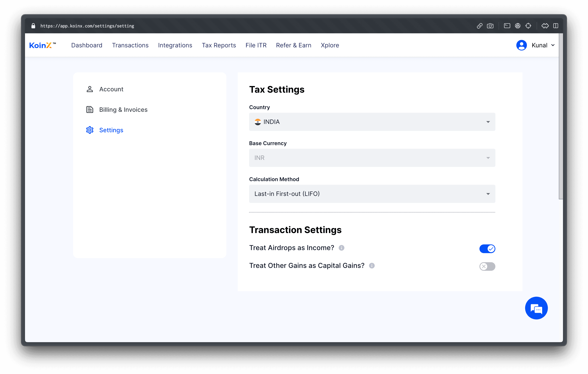Click the chat support bubble icon
The height and width of the screenshot is (374, 588).
537,308
